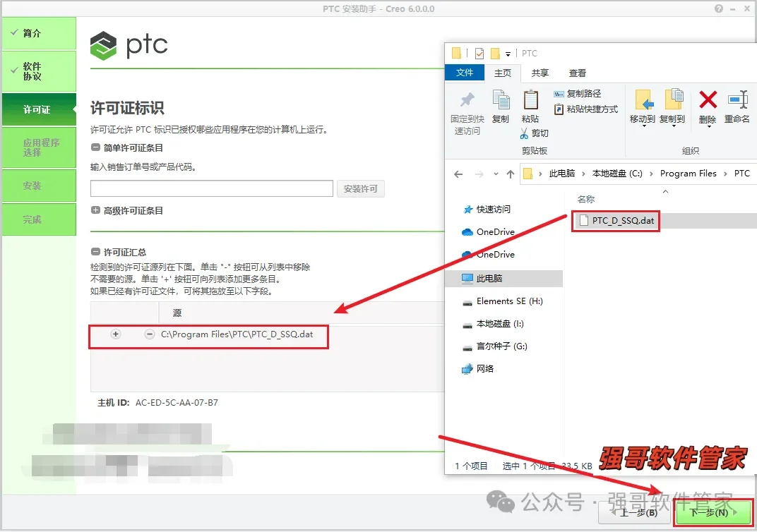Click the PTC breadcrumb segment

coord(741,174)
